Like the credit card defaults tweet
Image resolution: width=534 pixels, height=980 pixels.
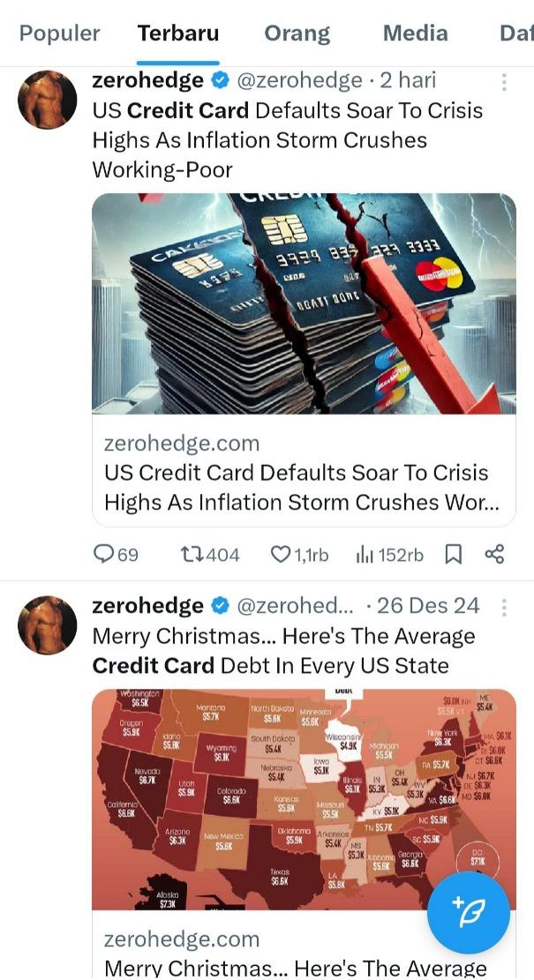299,554
